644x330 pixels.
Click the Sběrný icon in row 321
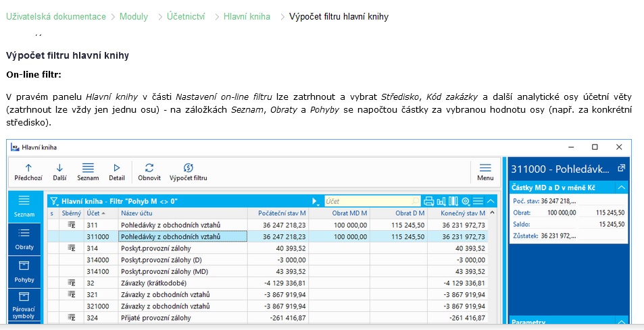tap(72, 294)
